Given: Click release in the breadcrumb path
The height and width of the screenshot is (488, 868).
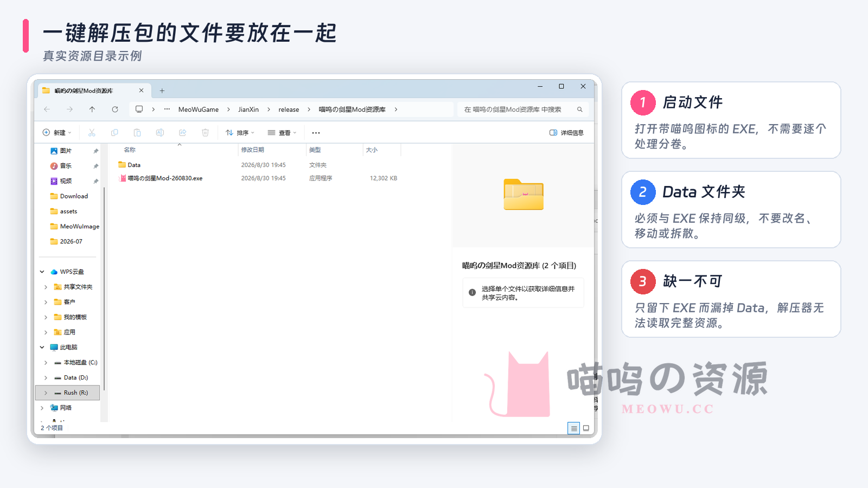Looking at the screenshot, I should [x=289, y=110].
